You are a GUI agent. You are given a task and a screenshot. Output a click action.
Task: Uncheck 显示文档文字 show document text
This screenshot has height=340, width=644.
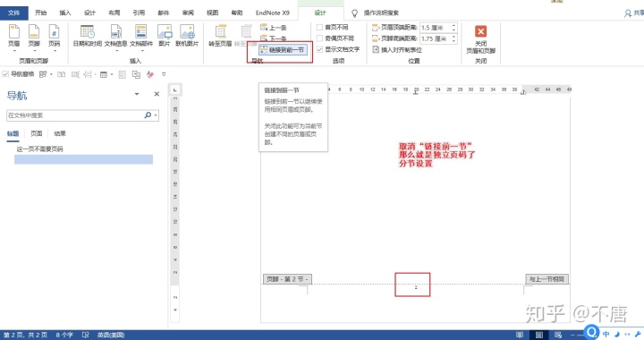(x=319, y=49)
